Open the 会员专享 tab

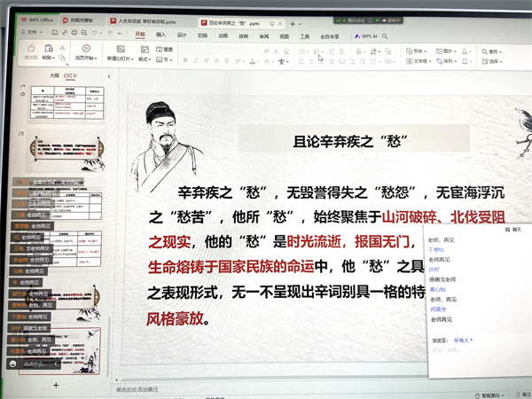point(330,36)
